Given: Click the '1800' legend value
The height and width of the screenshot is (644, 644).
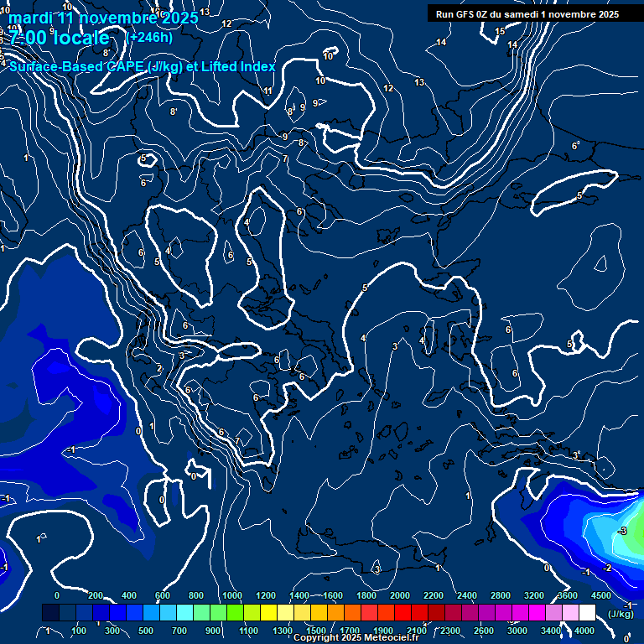Looking at the screenshot, I should 366,595.
